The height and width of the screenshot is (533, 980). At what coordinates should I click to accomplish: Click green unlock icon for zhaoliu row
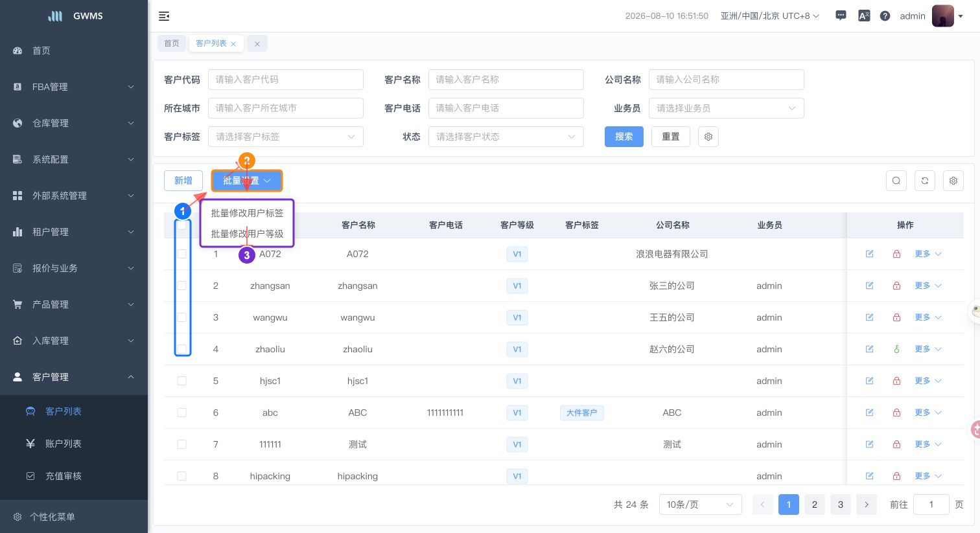pos(896,349)
